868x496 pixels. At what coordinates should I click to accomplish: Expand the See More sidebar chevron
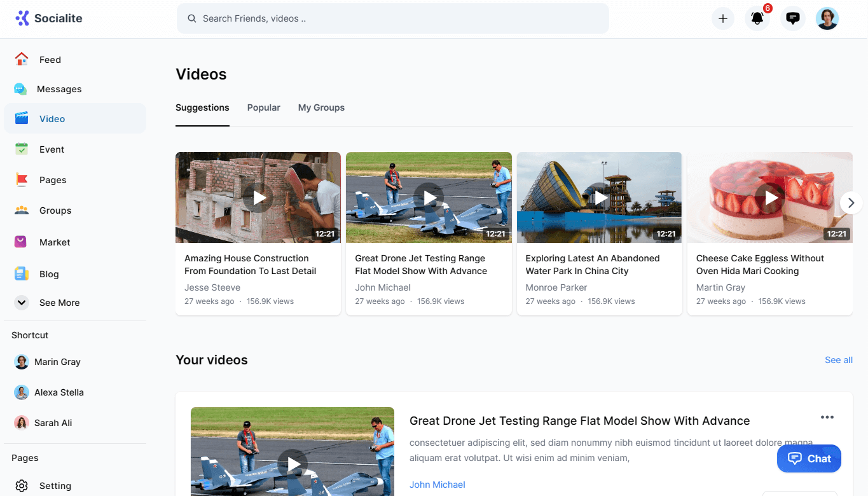pos(22,303)
